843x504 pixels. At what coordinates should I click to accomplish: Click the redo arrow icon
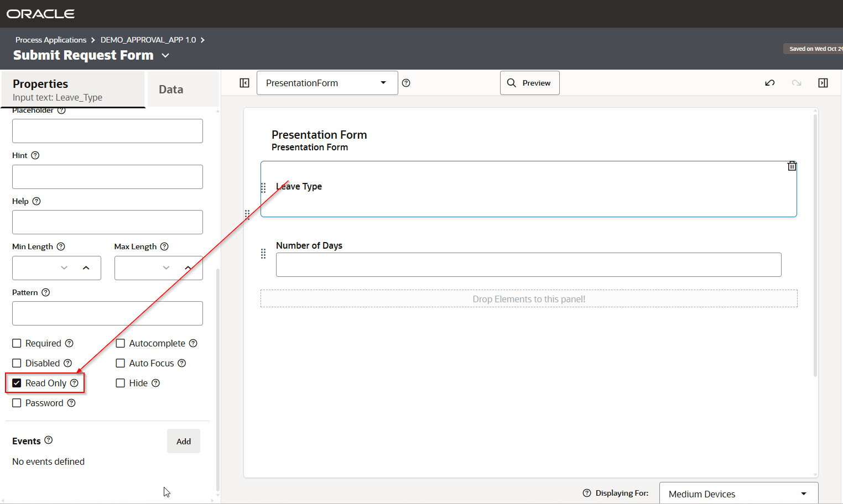tap(796, 83)
